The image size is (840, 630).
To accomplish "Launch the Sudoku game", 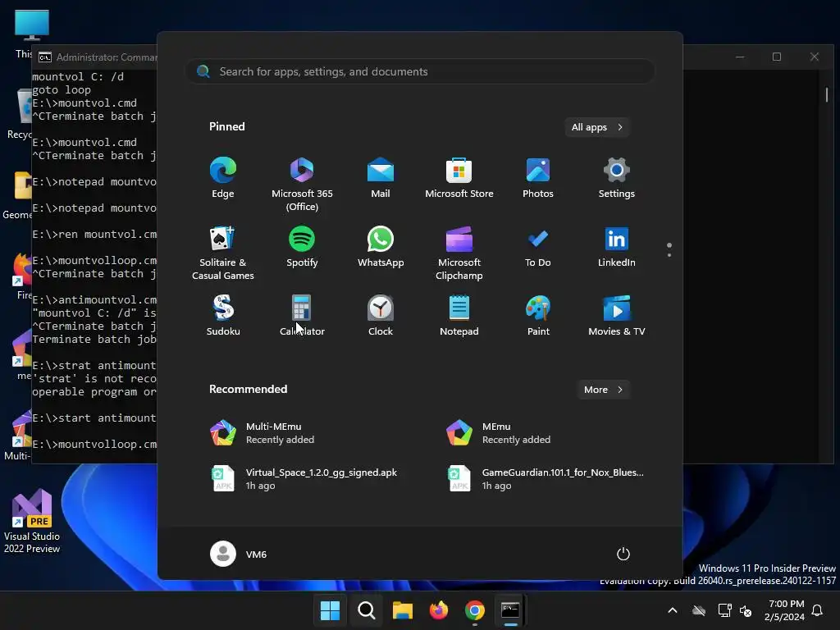I will (223, 316).
